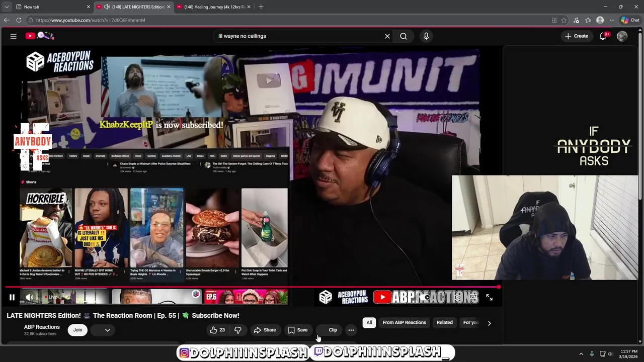Open the YouTube account avatar menu
The width and height of the screenshot is (644, 362).
tap(622, 36)
